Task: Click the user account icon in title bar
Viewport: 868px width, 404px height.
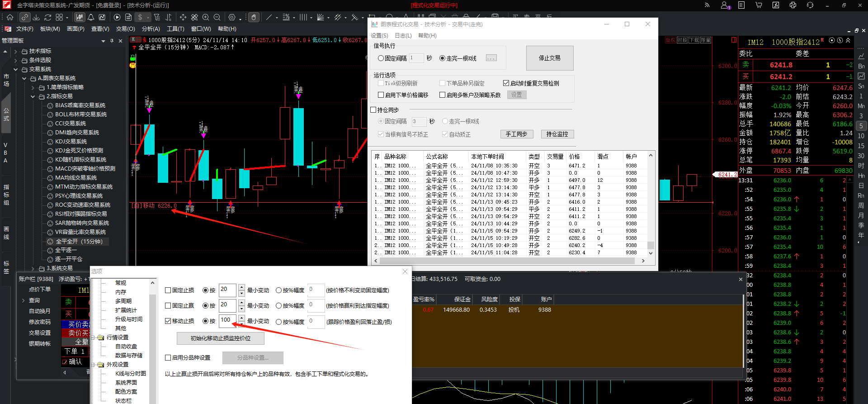Action: coord(725,5)
